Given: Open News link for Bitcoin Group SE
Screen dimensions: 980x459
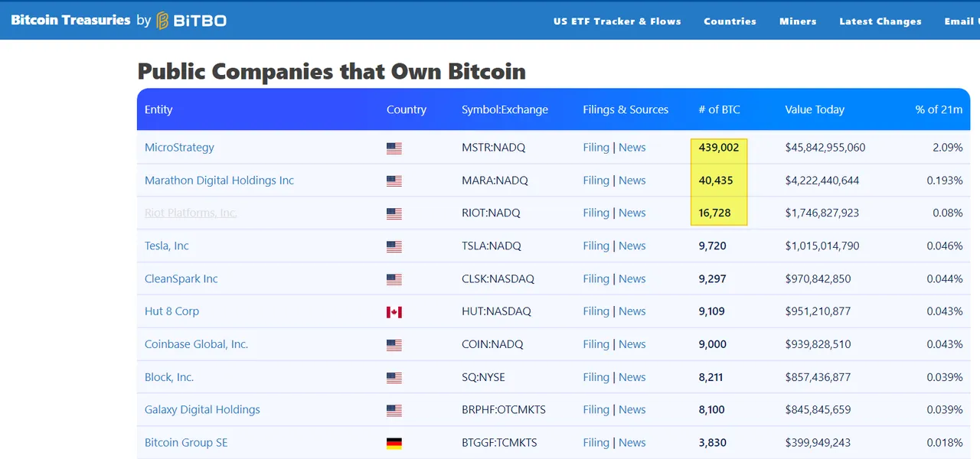Looking at the screenshot, I should point(632,442).
